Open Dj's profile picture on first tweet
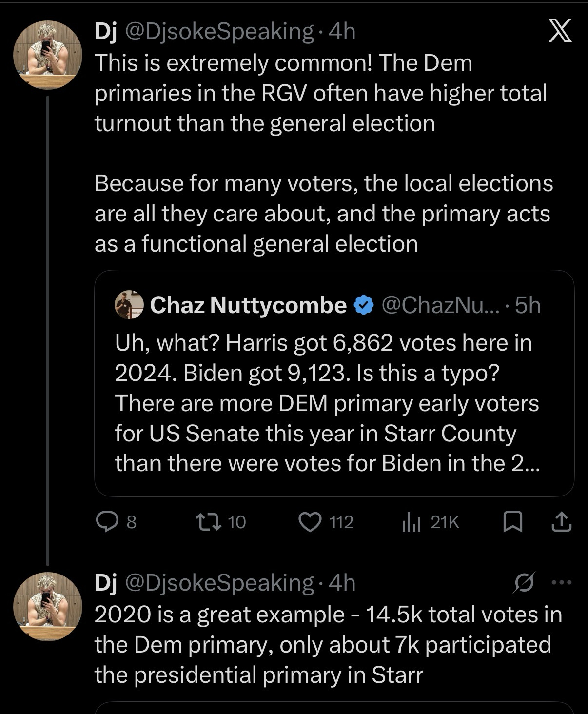Viewport: 588px width, 714px height. (x=47, y=55)
